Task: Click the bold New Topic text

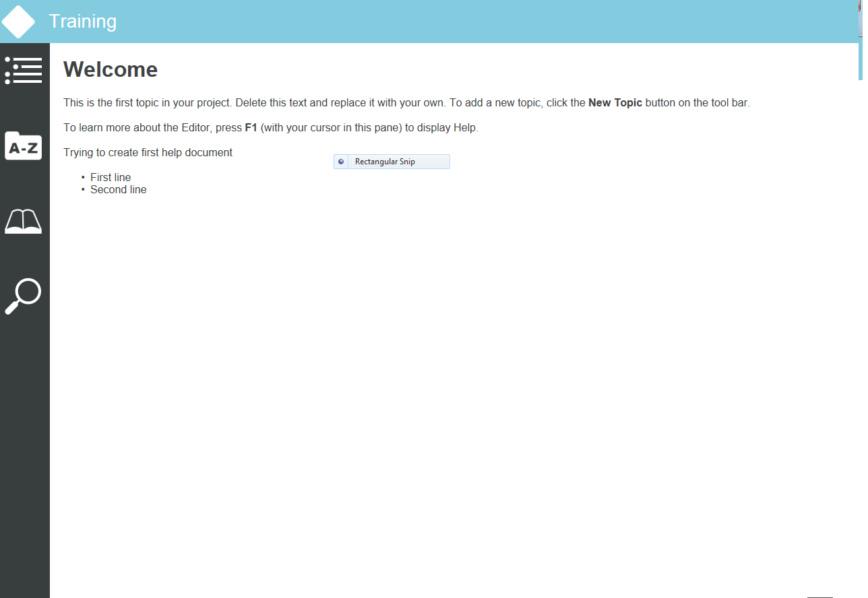Action: pos(615,102)
